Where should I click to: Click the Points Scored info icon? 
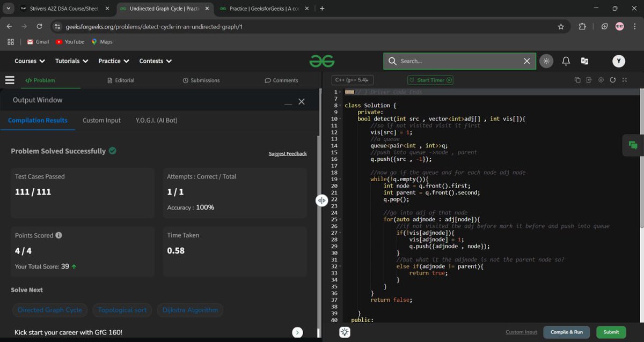pos(58,235)
